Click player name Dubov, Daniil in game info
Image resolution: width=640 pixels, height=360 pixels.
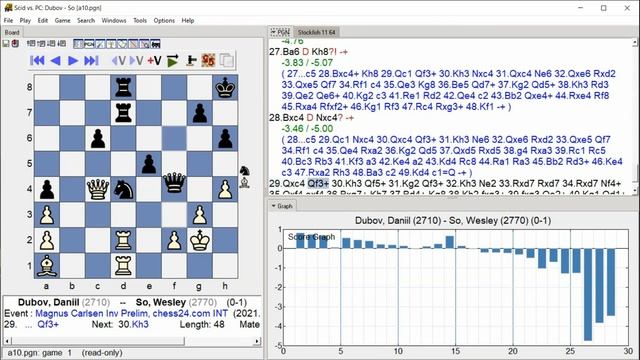tap(49, 302)
